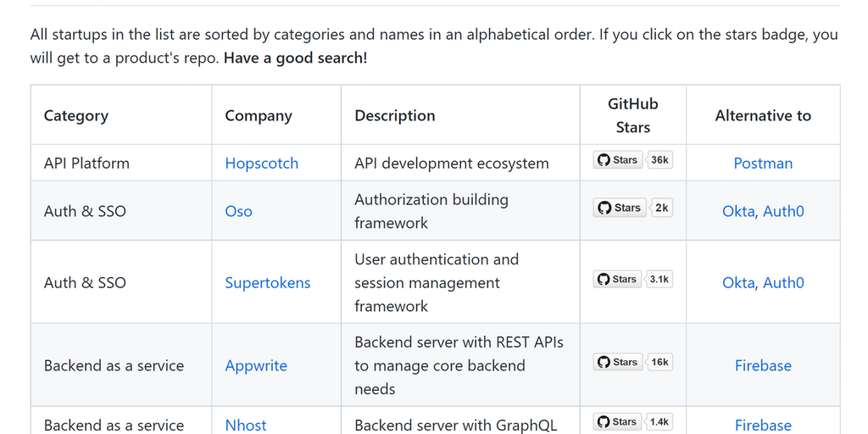Open Firebase link in Appwrite row
868x434 pixels.
(763, 365)
